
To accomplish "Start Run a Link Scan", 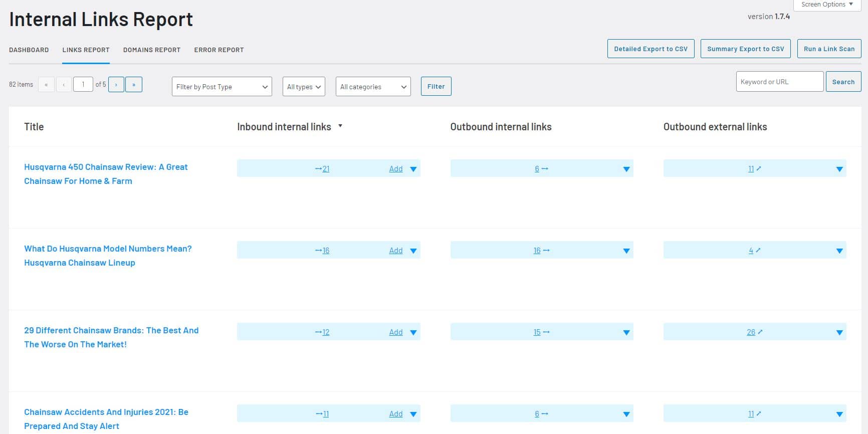I will [x=829, y=49].
